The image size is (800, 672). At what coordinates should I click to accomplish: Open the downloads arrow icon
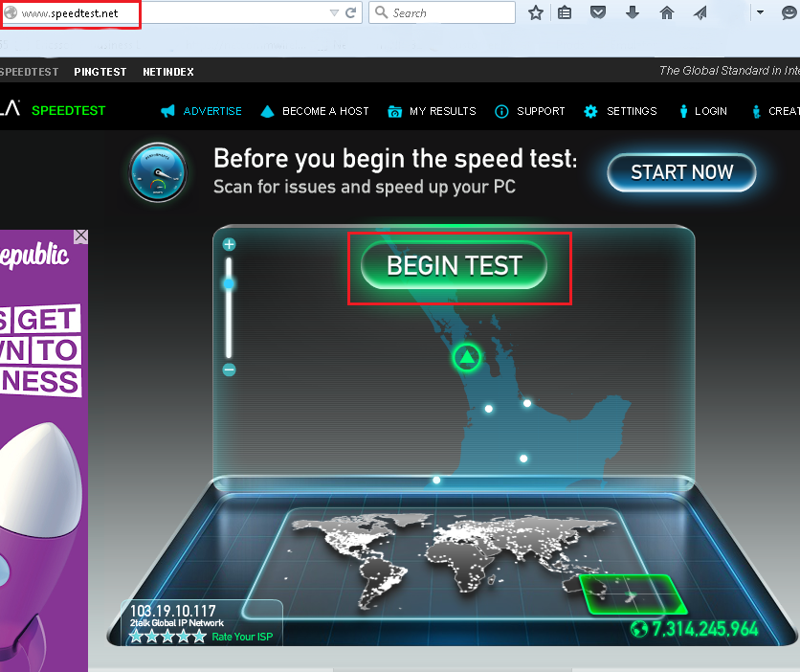click(633, 12)
